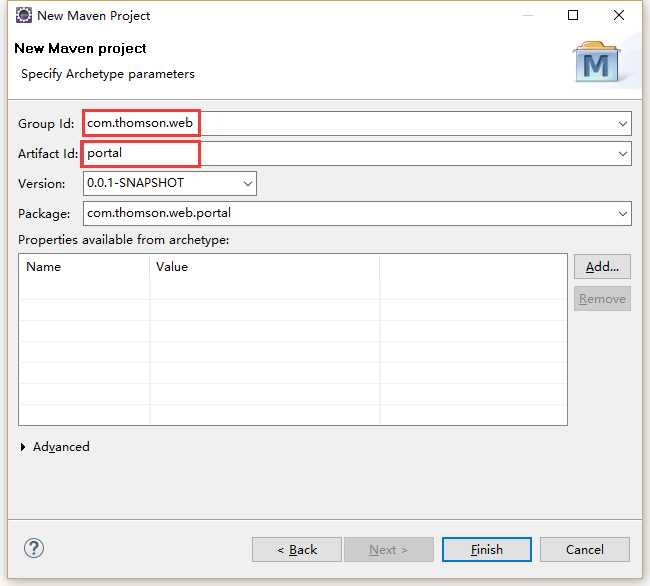Image resolution: width=650 pixels, height=586 pixels.
Task: Click the Eclipse icon in title bar
Action: [x=24, y=15]
